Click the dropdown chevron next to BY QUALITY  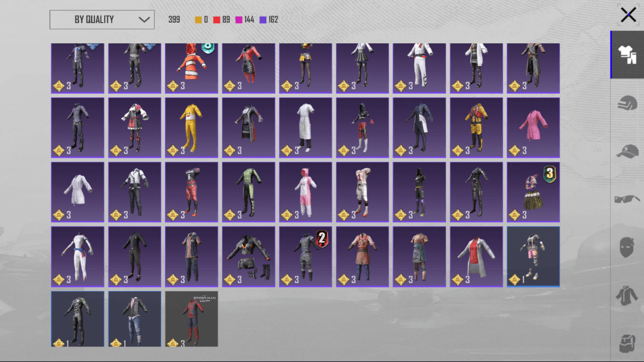(x=144, y=19)
